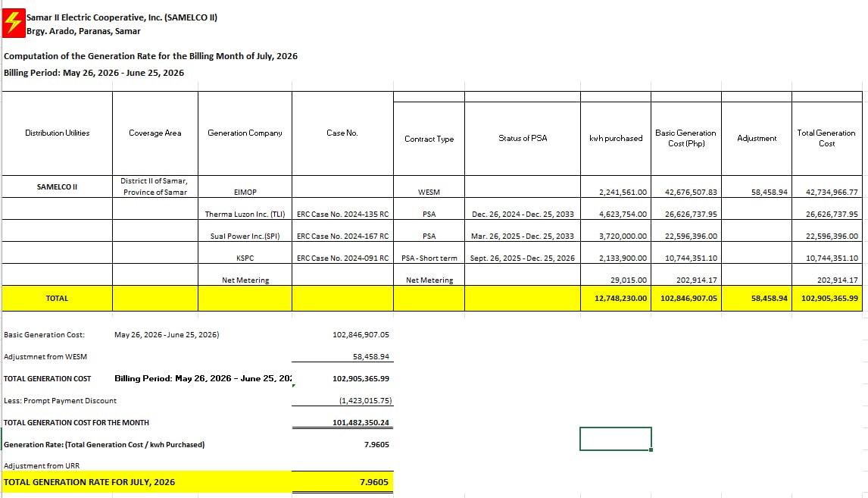Image resolution: width=868 pixels, height=498 pixels.
Task: Click the 'Computation of the Generation Rate' title
Action: (151, 56)
